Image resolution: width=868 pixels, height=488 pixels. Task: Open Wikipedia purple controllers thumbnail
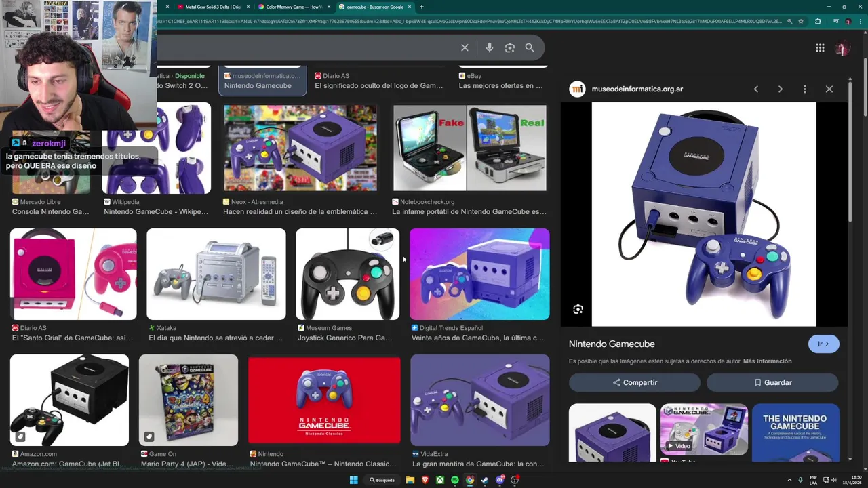tap(157, 148)
